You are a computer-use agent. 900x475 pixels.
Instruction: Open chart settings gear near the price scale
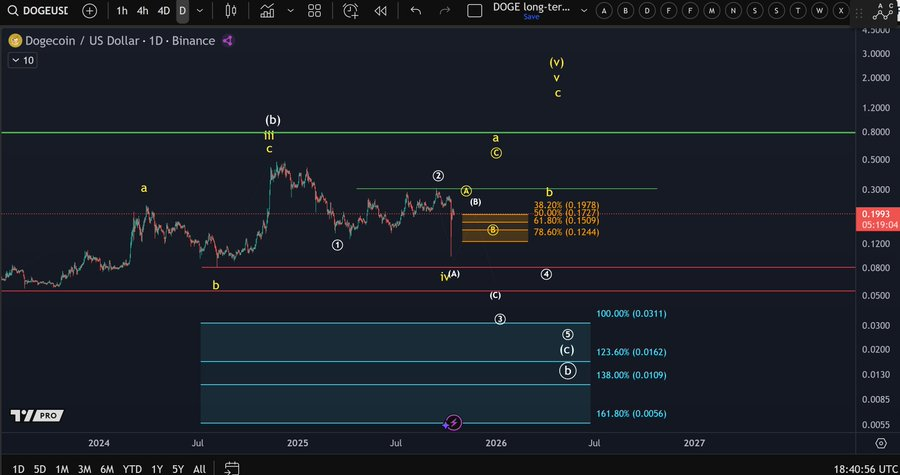pos(881,442)
